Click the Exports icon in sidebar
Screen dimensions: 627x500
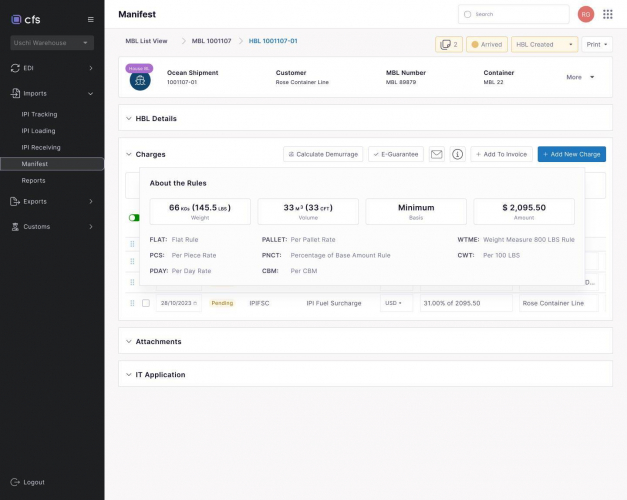click(15, 201)
